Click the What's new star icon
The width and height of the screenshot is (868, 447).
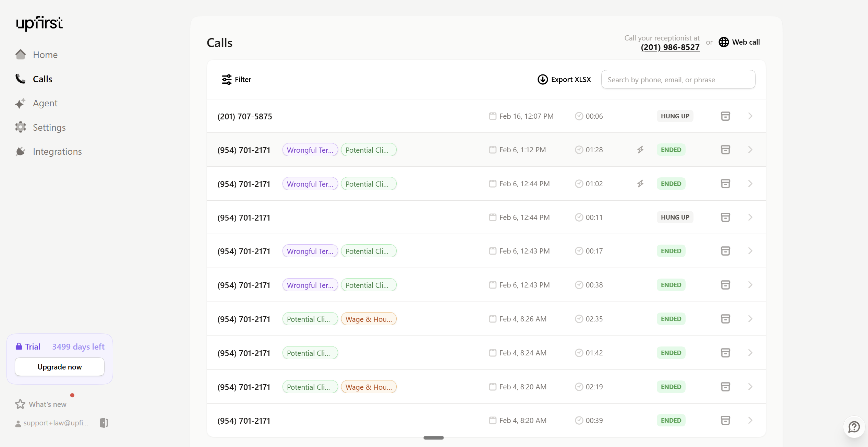[x=20, y=404]
